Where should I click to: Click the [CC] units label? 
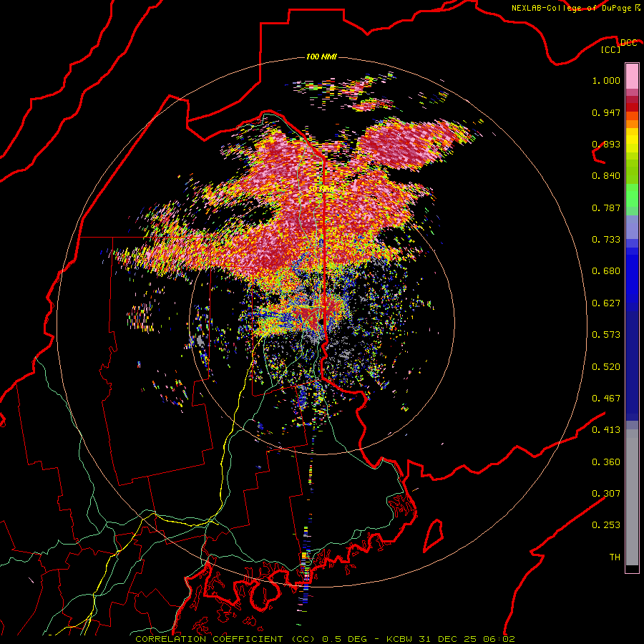(x=611, y=49)
